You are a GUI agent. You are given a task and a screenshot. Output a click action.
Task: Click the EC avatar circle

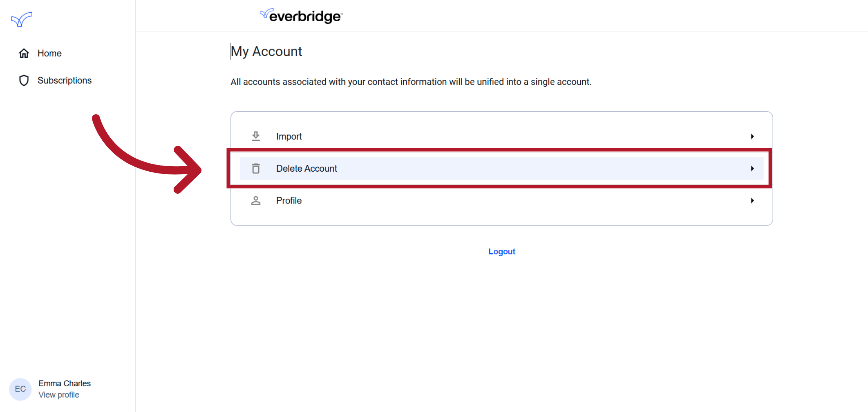tap(20, 389)
